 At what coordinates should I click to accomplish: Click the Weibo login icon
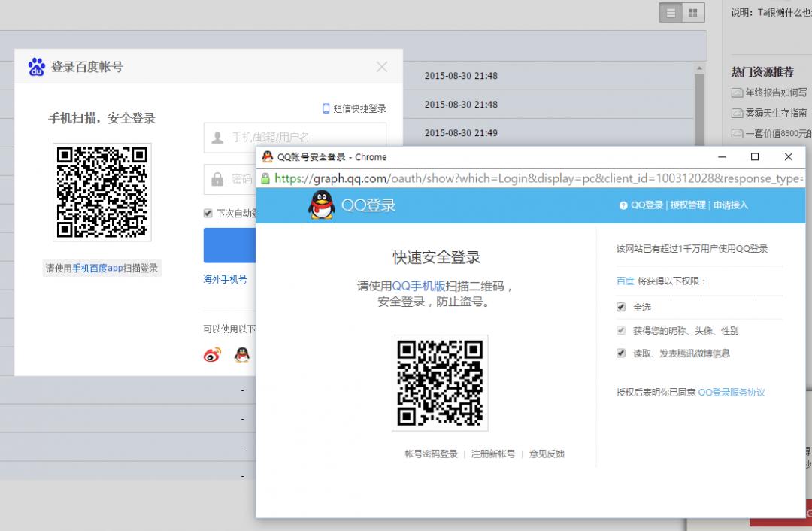pos(213,355)
